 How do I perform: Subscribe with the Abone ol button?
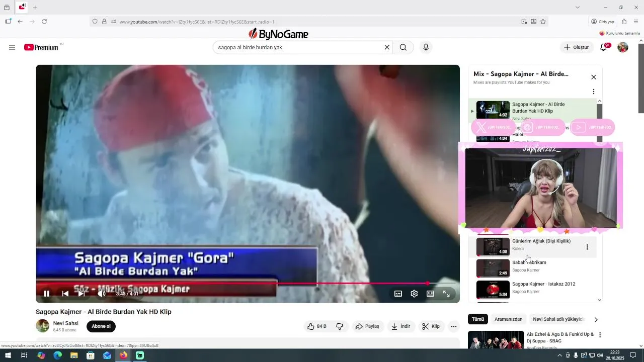[x=101, y=326]
